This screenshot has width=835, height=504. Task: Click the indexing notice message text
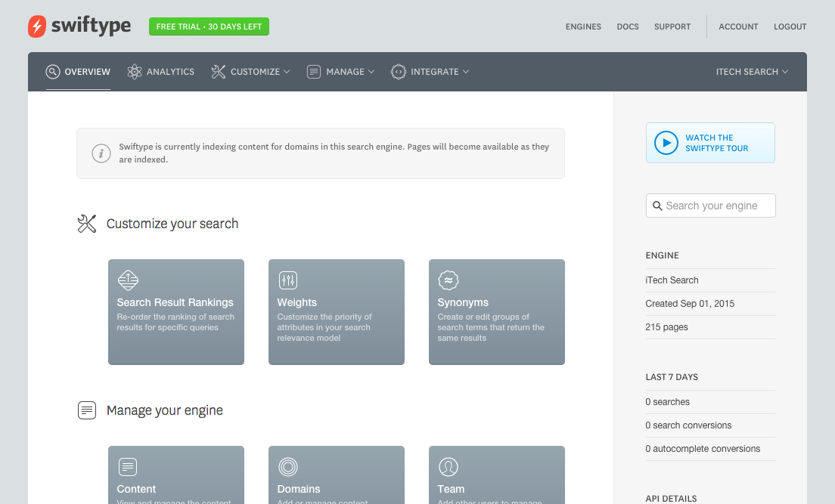coord(334,153)
